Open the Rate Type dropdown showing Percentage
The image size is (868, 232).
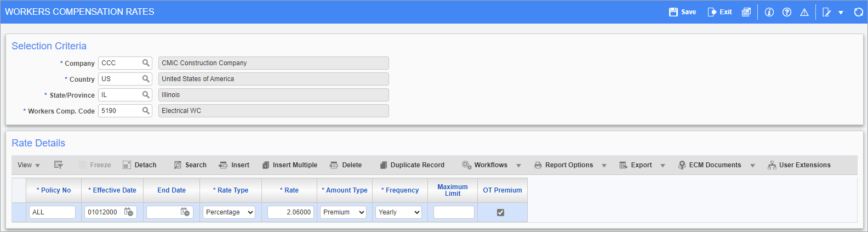(229, 212)
